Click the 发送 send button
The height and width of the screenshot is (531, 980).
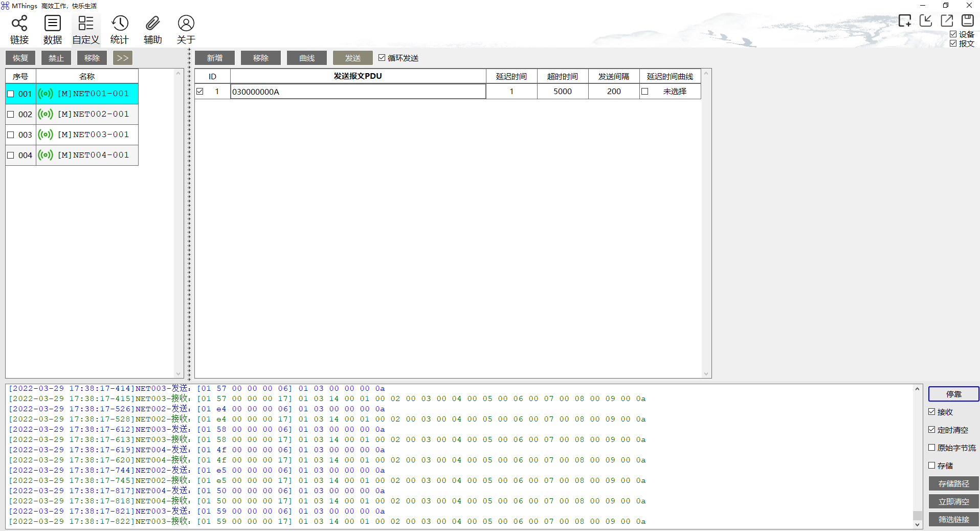353,58
